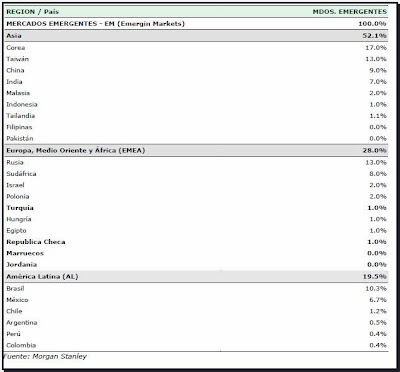Viewport: 400px width, 372px height.
Task: Select the Colombia row
Action: (x=196, y=345)
